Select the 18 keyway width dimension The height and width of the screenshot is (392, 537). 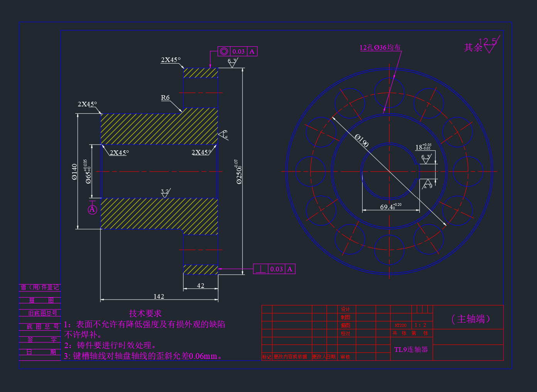click(423, 146)
